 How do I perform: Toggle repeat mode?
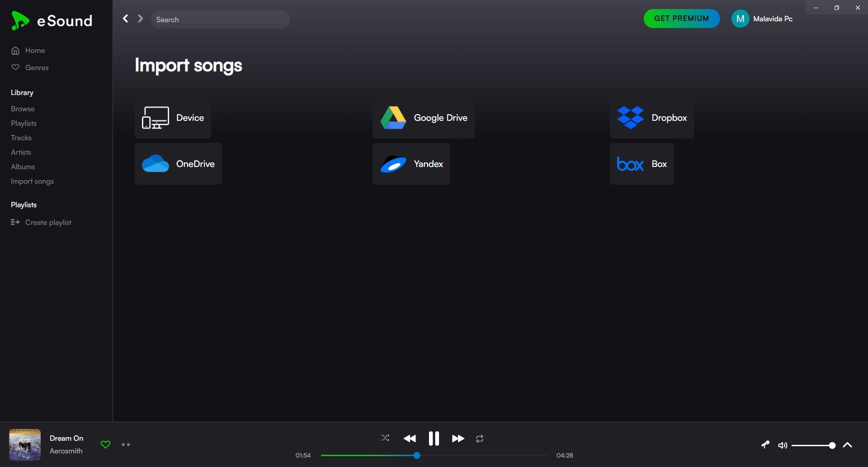pyautogui.click(x=480, y=438)
